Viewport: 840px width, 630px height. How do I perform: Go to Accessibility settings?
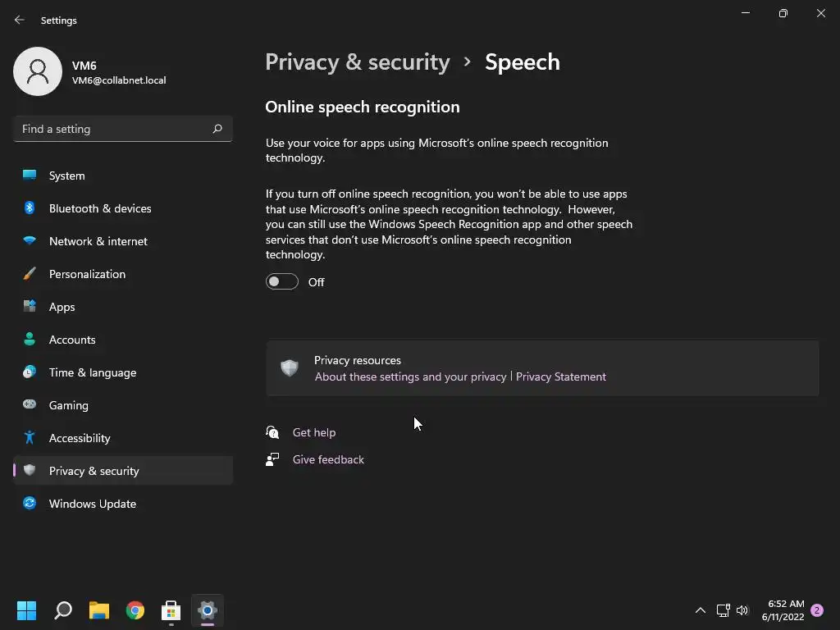click(80, 438)
